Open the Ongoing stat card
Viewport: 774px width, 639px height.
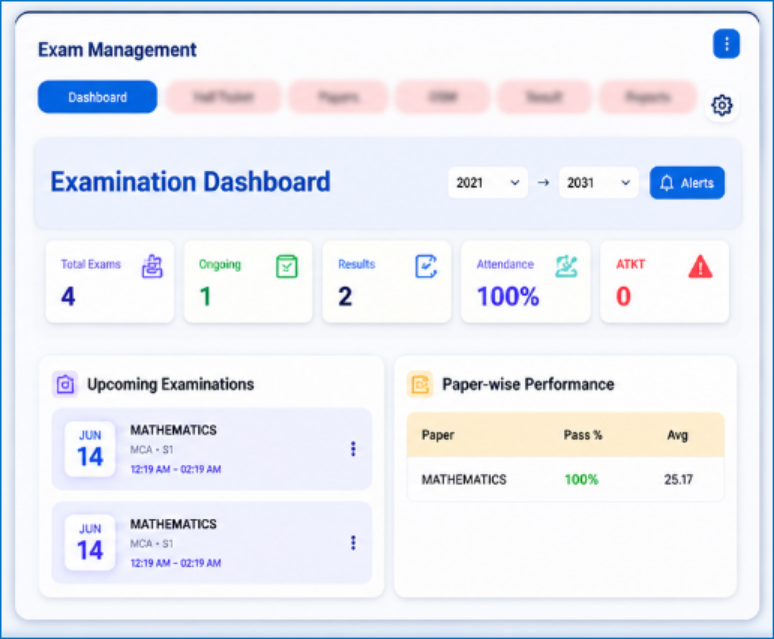(x=248, y=282)
